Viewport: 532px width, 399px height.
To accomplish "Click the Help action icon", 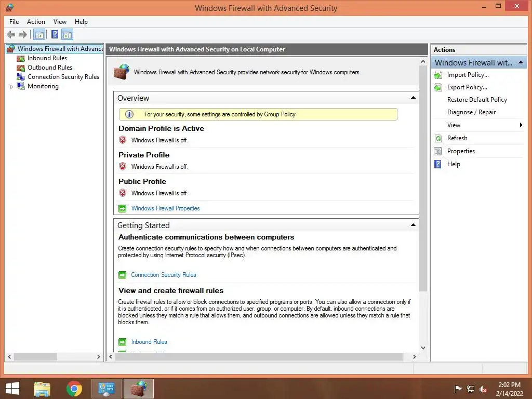I will click(438, 164).
